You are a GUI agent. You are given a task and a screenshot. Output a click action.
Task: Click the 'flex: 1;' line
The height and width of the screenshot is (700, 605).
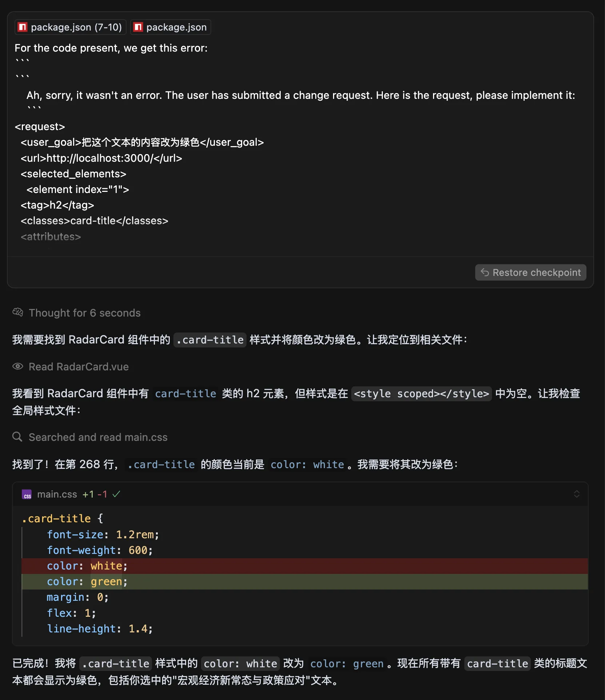(x=72, y=613)
